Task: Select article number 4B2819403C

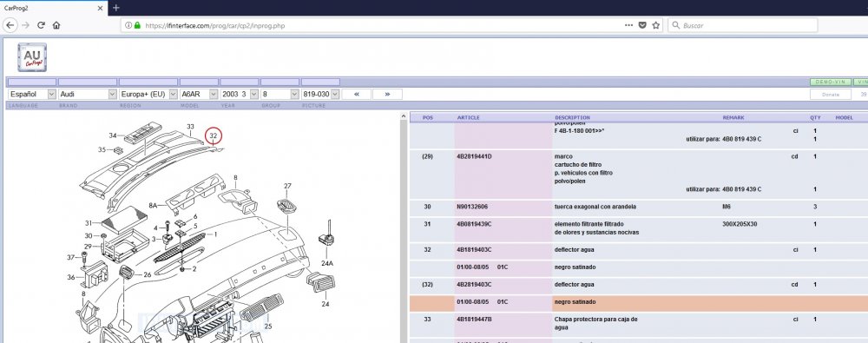Action: point(474,284)
